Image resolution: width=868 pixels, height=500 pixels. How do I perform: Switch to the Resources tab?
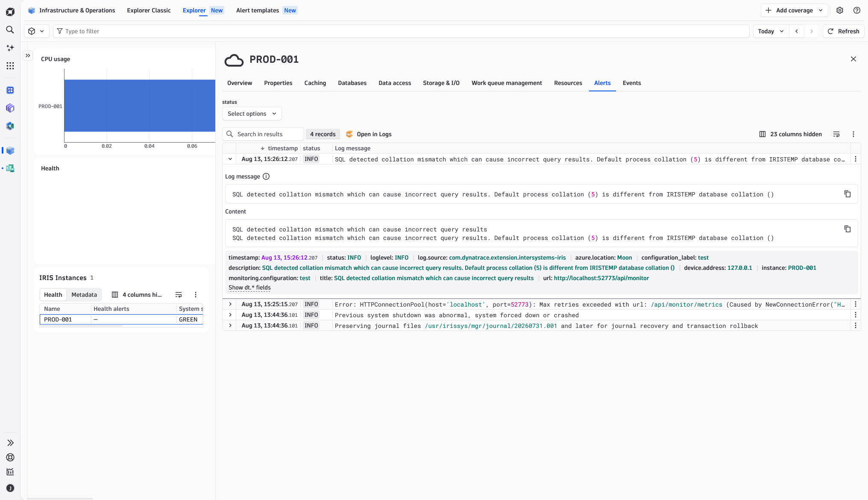(x=568, y=83)
